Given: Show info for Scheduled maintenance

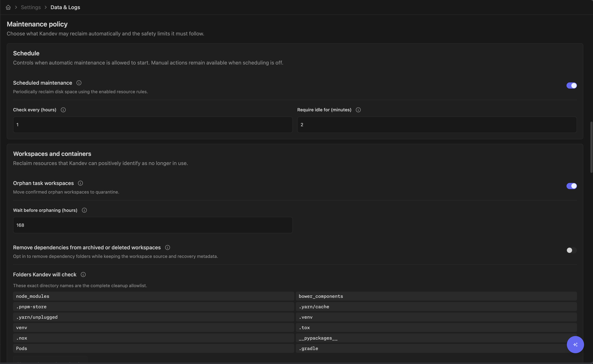Looking at the screenshot, I should click(79, 83).
